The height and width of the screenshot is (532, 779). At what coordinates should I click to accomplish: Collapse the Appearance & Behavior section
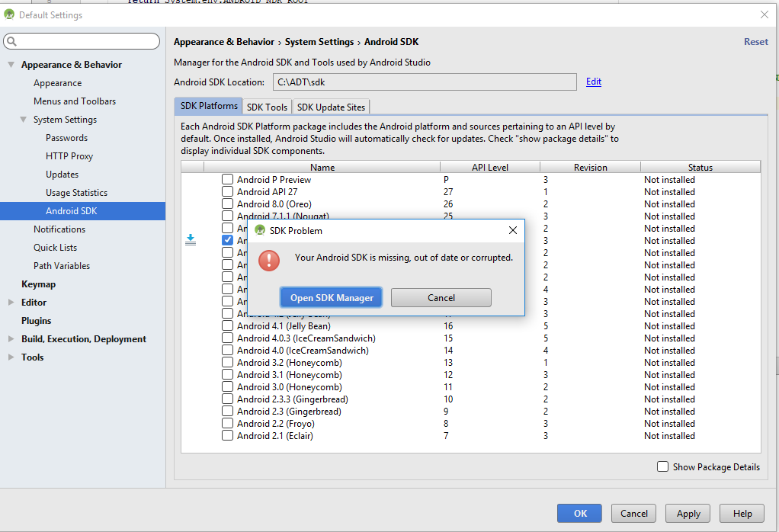tap(10, 64)
